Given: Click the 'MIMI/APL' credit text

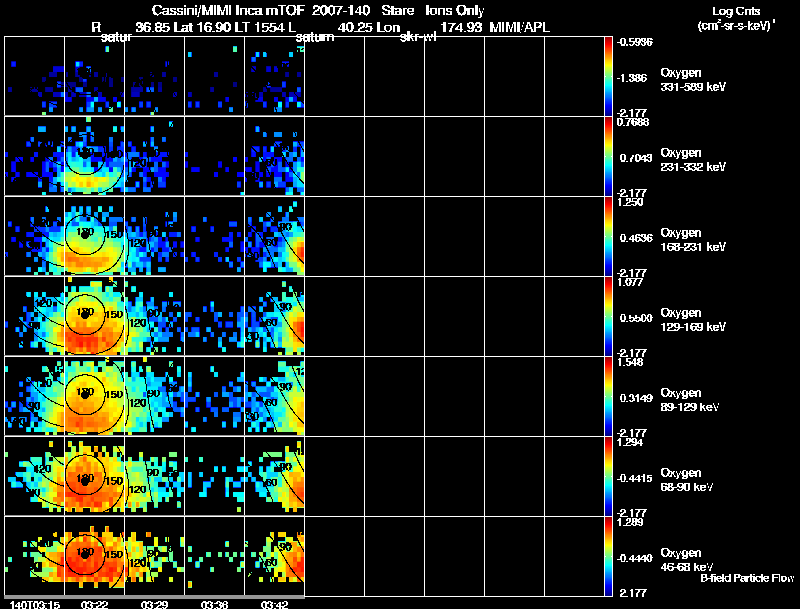Looking at the screenshot, I should pos(520,27).
